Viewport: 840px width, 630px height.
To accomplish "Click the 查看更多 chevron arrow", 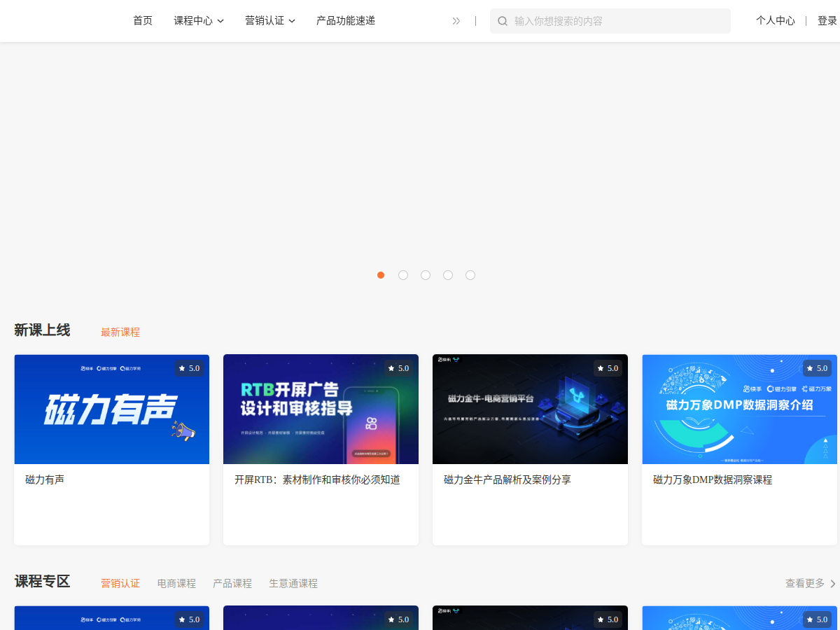I will [x=833, y=583].
